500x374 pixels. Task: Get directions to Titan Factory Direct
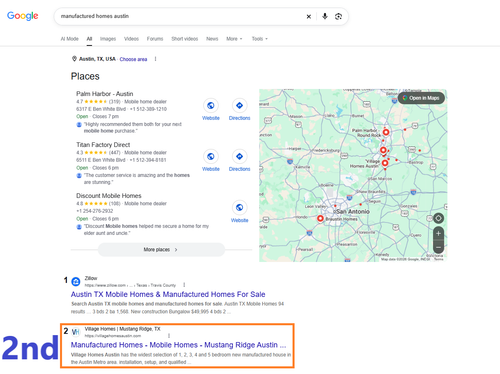click(239, 156)
